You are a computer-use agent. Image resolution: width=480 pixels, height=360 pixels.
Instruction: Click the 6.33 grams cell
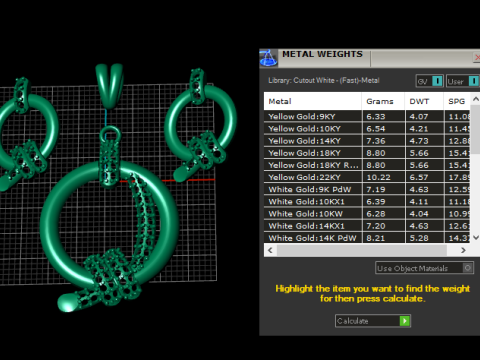click(x=383, y=116)
